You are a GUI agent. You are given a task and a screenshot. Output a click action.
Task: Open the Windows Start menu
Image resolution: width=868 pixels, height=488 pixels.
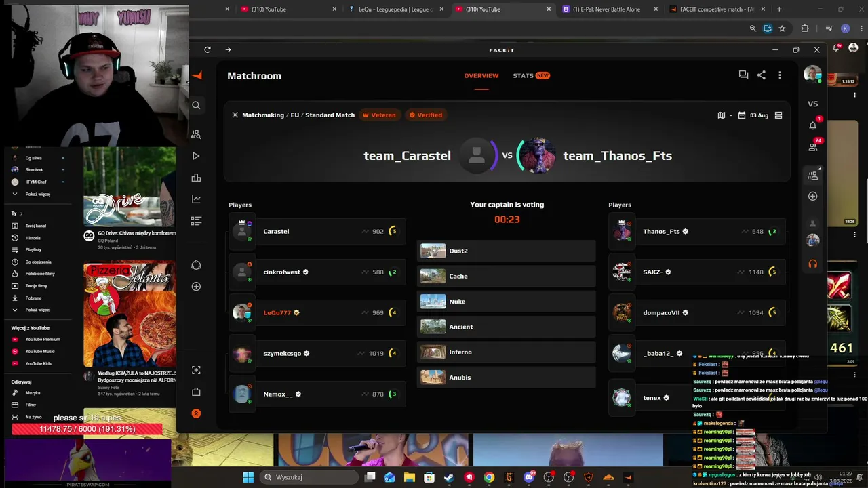point(248,477)
